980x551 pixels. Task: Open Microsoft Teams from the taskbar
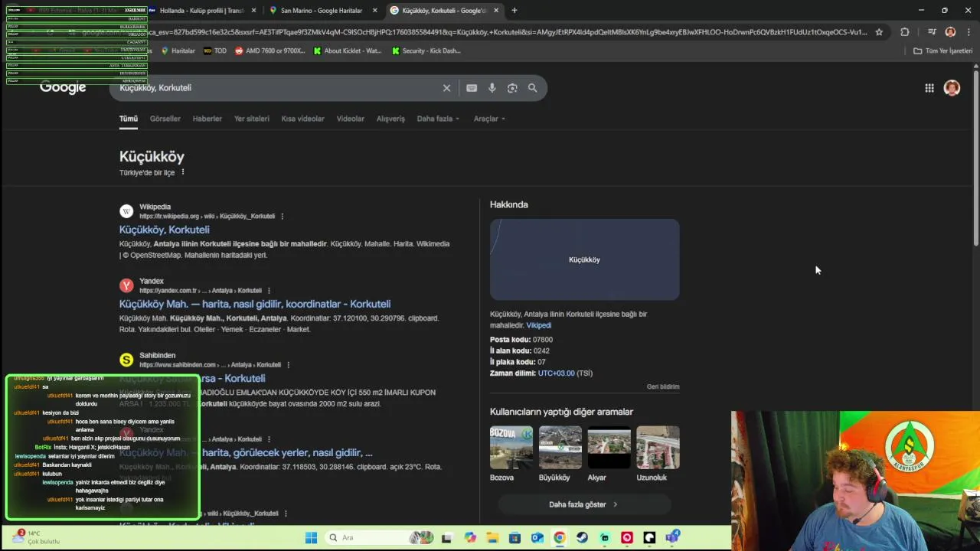(x=671, y=538)
